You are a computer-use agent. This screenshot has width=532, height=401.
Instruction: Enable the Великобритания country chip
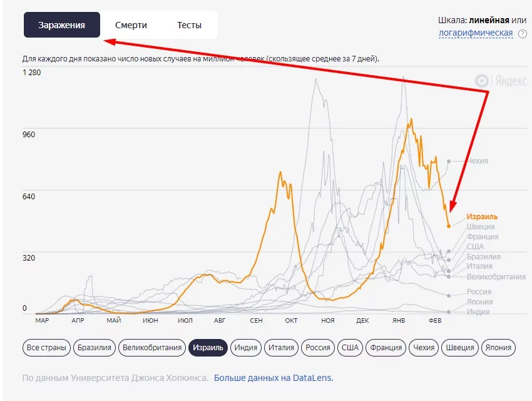point(152,347)
